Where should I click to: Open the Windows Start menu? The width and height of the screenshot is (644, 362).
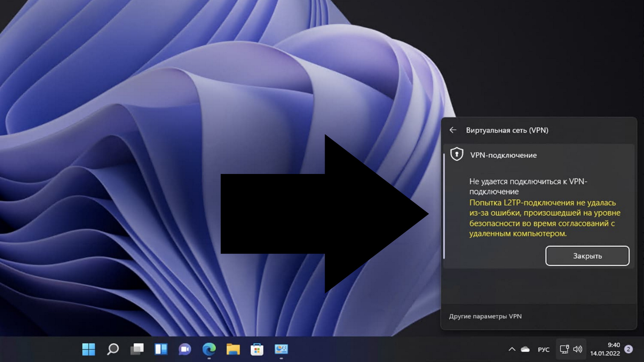tap(89, 349)
